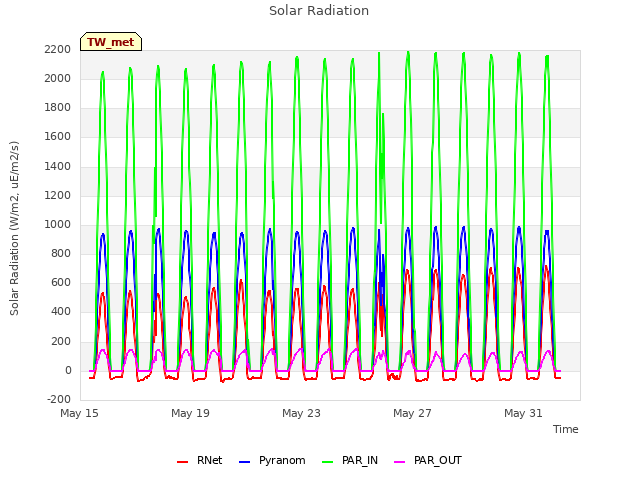This screenshot has width=640, height=480.
Task: Click the TW_met annotation label
Action: pyautogui.click(x=111, y=42)
